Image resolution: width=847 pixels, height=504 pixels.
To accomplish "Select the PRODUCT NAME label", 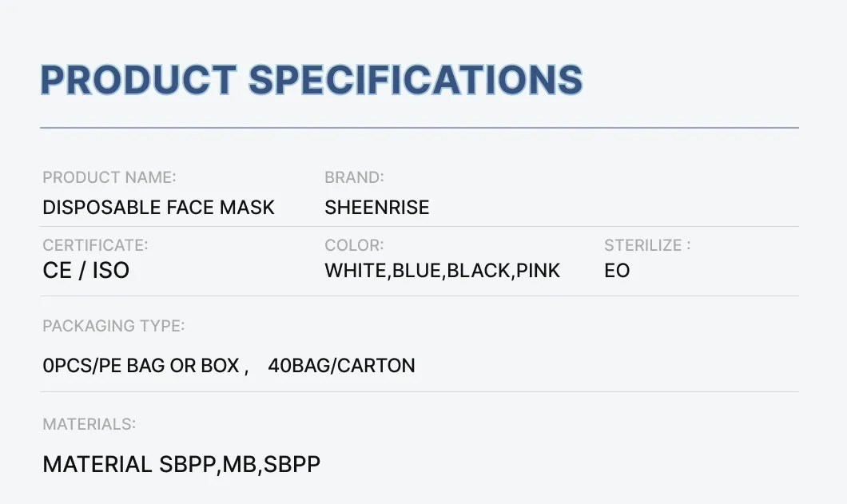I will pyautogui.click(x=109, y=177).
